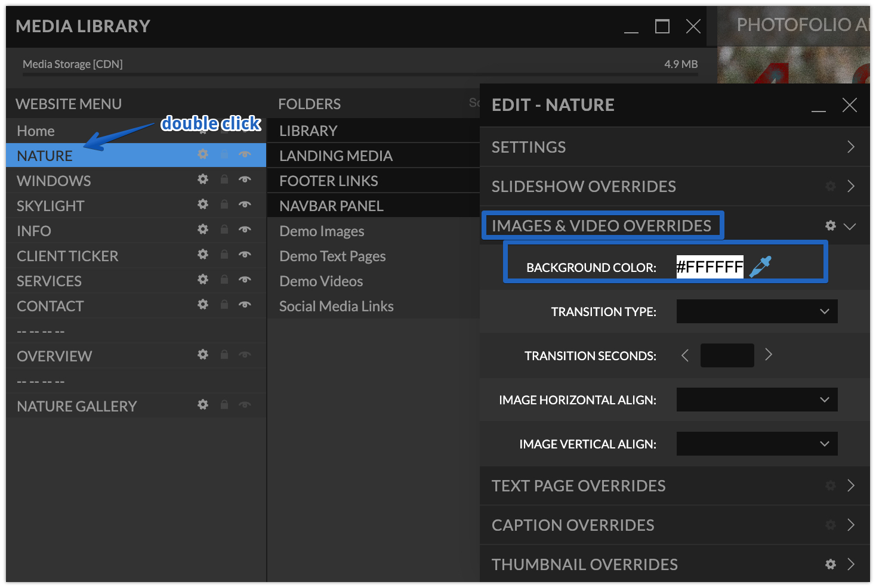Screen dimensions: 876x588
Task: Select Home in the website menu
Action: (36, 131)
